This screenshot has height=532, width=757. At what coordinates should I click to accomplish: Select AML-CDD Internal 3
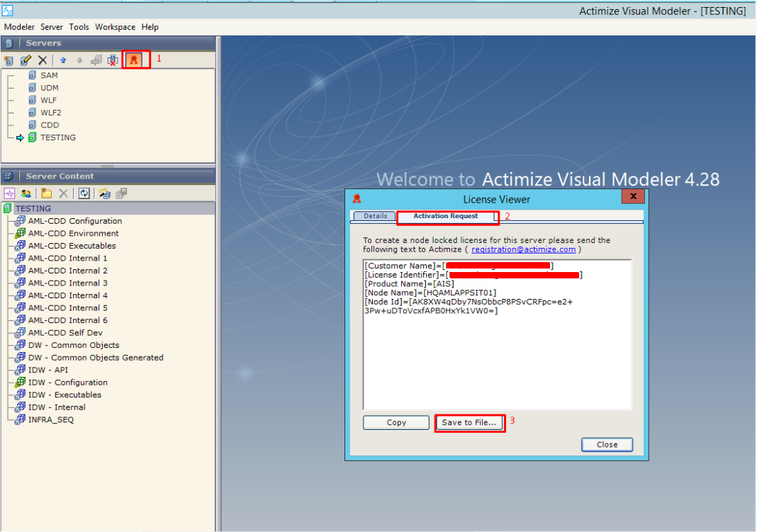(x=67, y=283)
